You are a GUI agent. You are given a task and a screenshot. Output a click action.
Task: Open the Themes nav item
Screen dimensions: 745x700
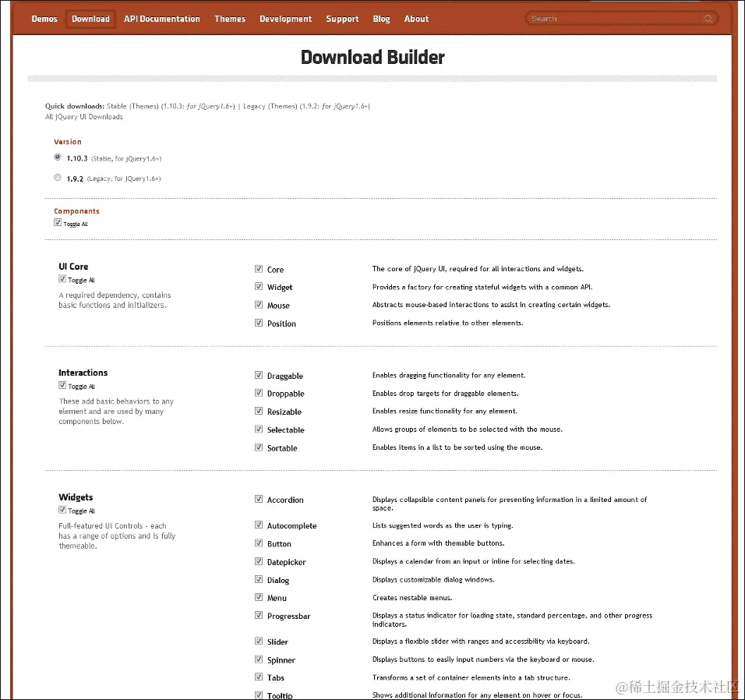(x=230, y=19)
